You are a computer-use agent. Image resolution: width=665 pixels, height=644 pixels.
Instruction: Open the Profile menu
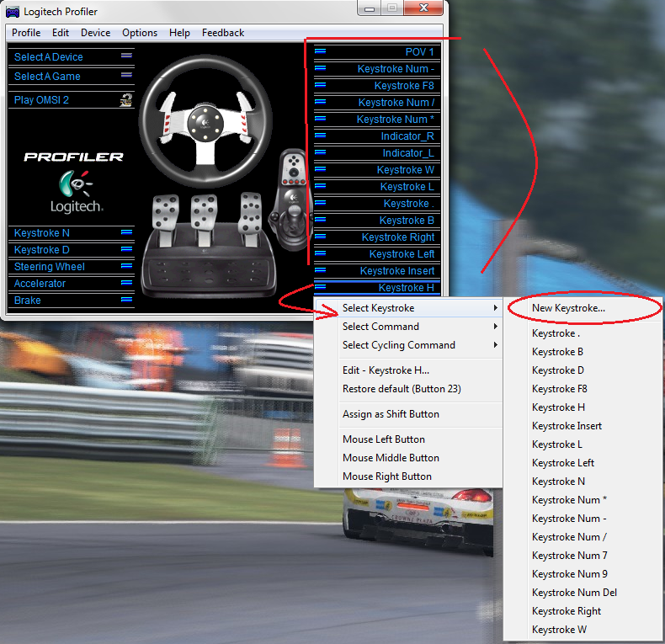click(26, 33)
